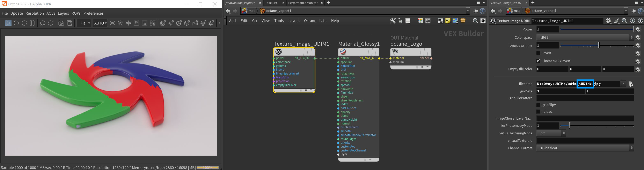Open the network editor search magnifier
This screenshot has width=644, height=170.
pos(475,21)
